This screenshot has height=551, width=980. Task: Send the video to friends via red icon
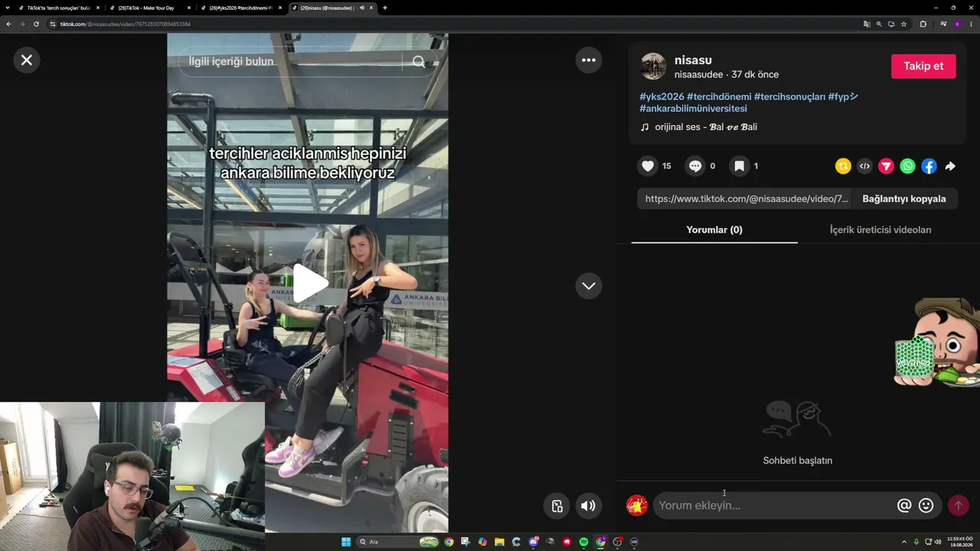[x=886, y=166]
